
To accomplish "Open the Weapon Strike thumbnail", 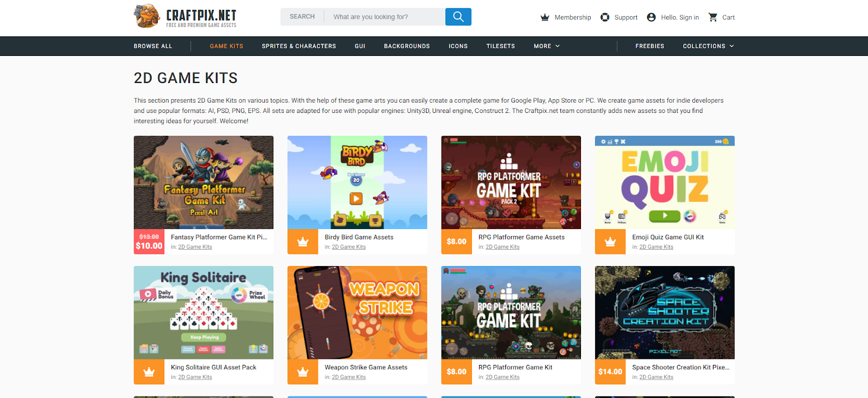I will (x=358, y=313).
